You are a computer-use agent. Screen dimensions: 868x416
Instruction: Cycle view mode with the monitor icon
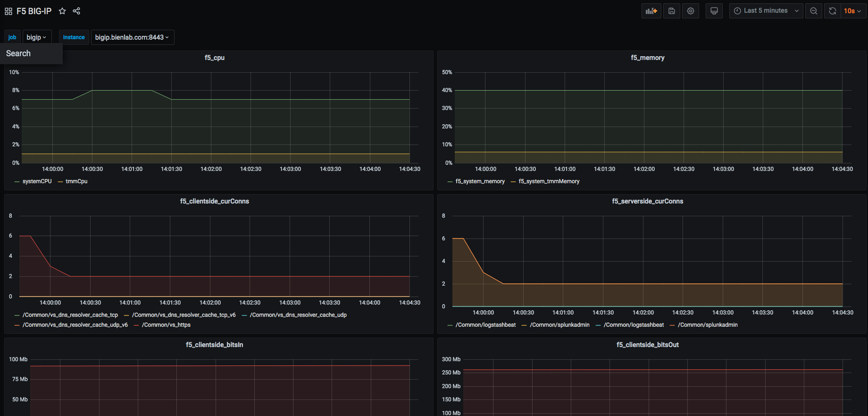tap(714, 11)
